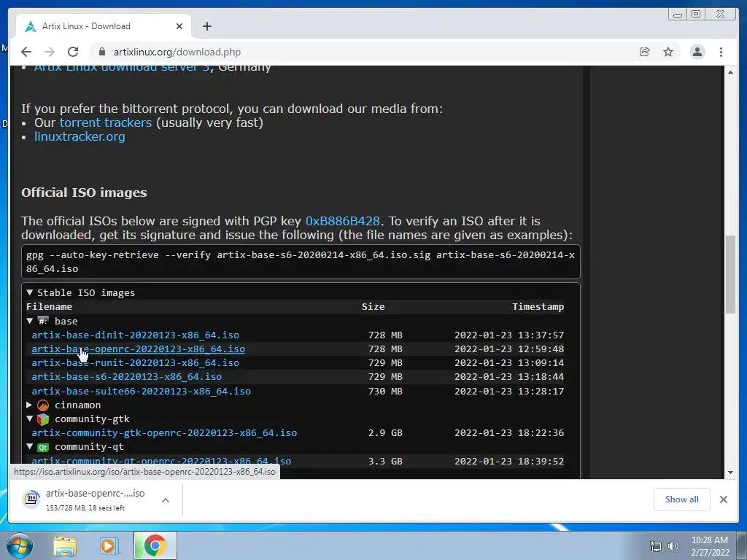Image resolution: width=747 pixels, height=560 pixels.
Task: Click the Timestamp column header
Action: click(x=538, y=307)
